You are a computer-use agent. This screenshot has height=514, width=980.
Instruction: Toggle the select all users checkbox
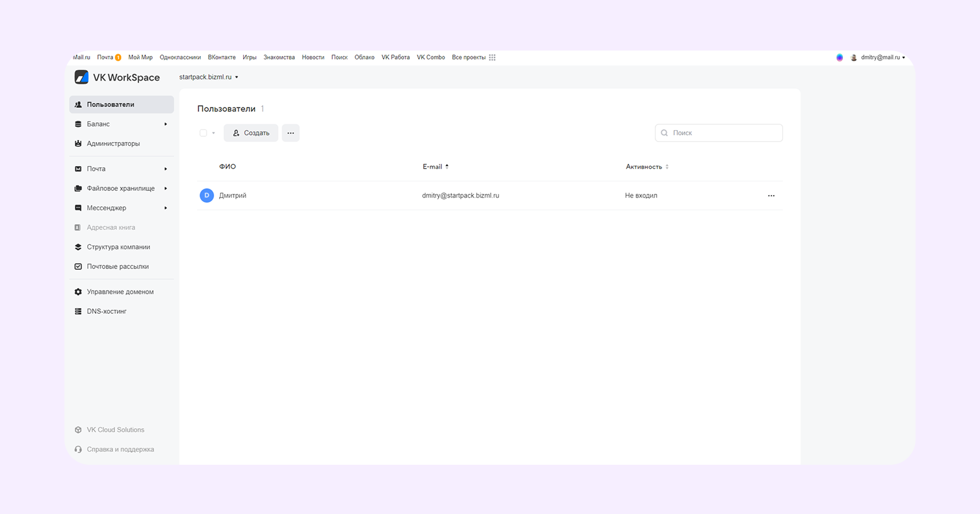[x=203, y=133]
